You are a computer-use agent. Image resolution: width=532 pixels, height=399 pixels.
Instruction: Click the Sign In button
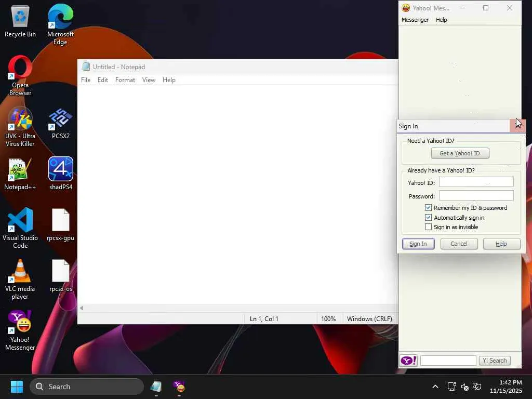point(418,244)
